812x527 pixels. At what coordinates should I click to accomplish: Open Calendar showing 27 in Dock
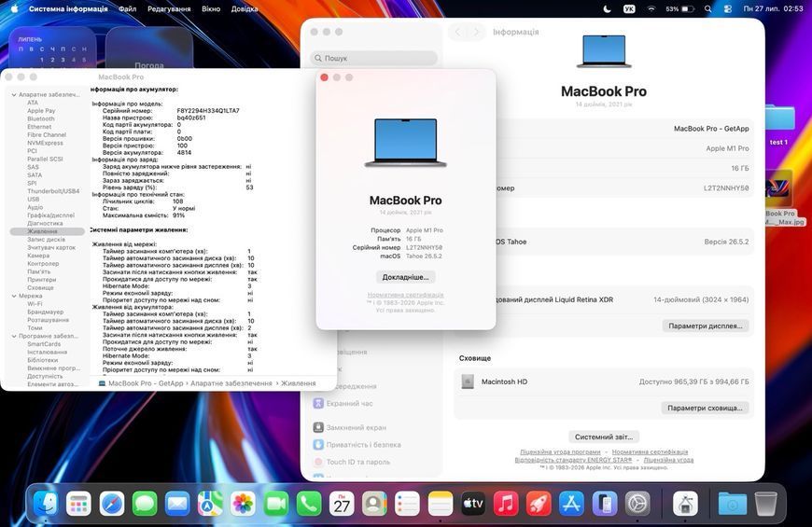[342, 503]
